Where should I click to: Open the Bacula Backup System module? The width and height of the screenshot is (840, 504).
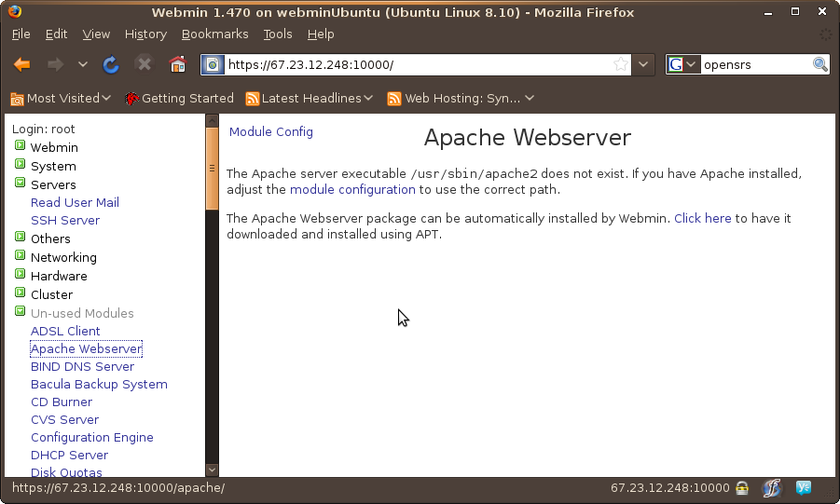99,384
